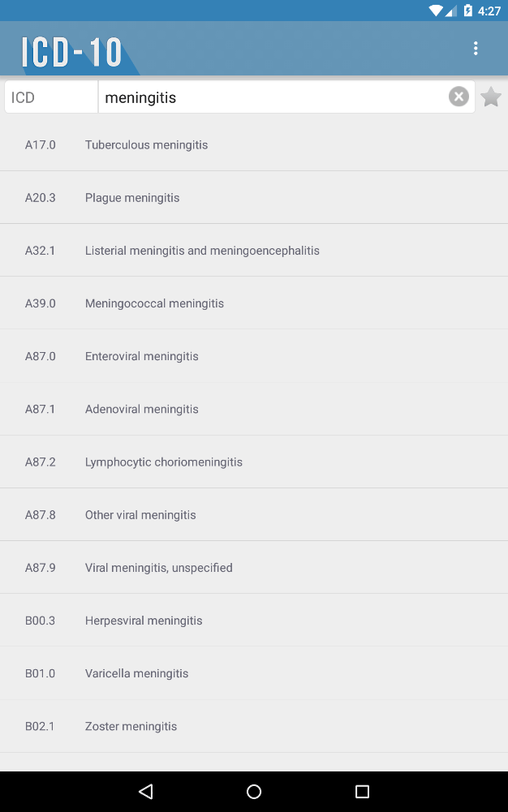Tap the favorites star icon
This screenshot has width=508, height=812.
point(491,97)
